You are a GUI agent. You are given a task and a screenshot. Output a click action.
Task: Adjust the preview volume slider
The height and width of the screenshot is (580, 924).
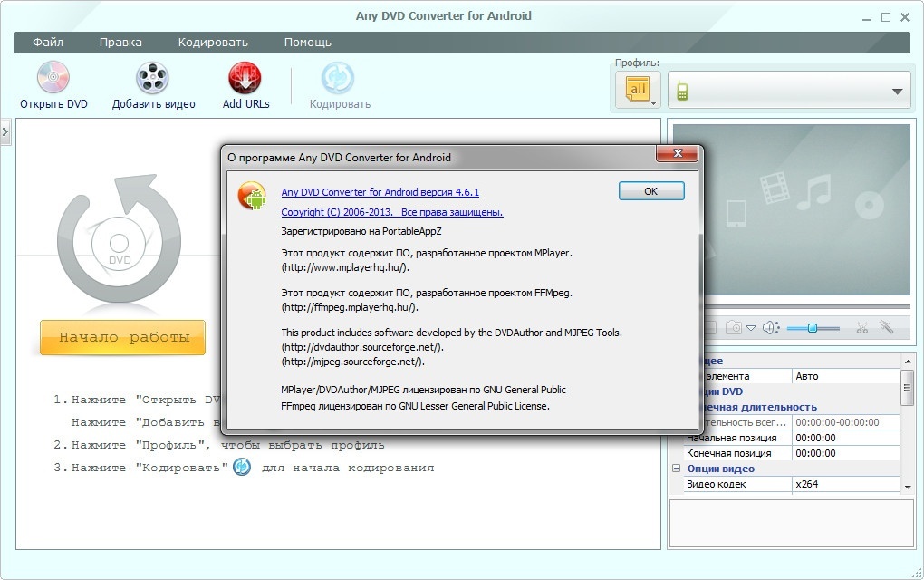click(x=813, y=328)
